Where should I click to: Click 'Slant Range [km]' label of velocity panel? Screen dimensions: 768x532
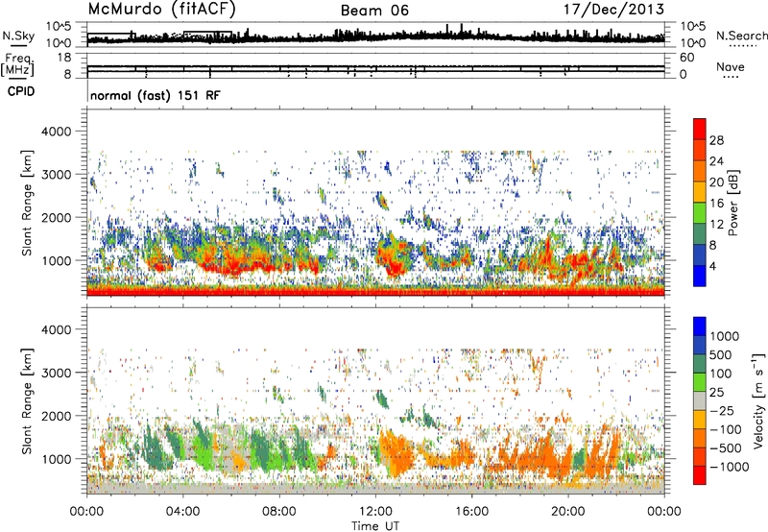[27, 400]
